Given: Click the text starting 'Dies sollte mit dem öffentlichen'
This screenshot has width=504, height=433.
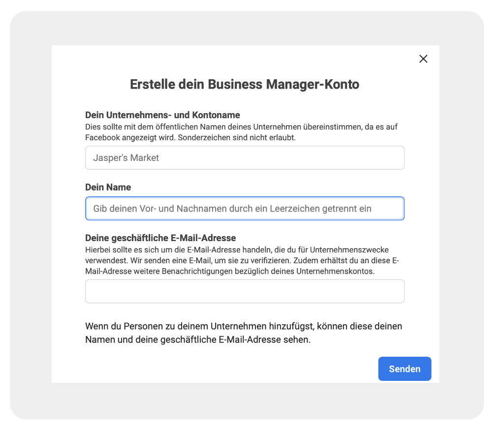Looking at the screenshot, I should pos(241,132).
